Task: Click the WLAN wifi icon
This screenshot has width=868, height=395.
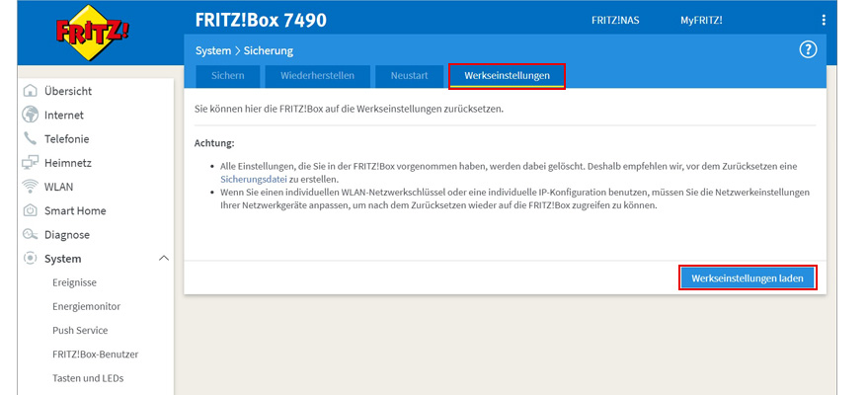Action: (30, 187)
